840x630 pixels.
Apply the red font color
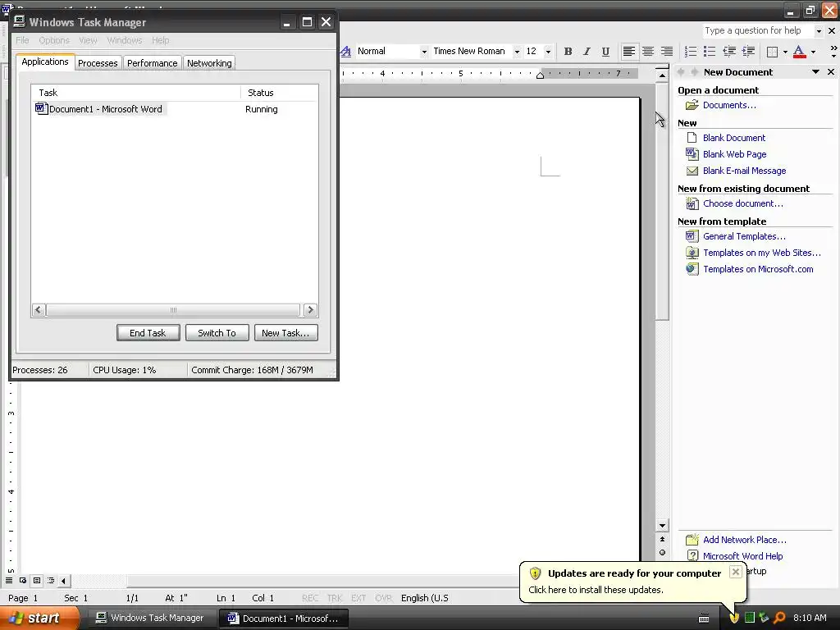[799, 52]
